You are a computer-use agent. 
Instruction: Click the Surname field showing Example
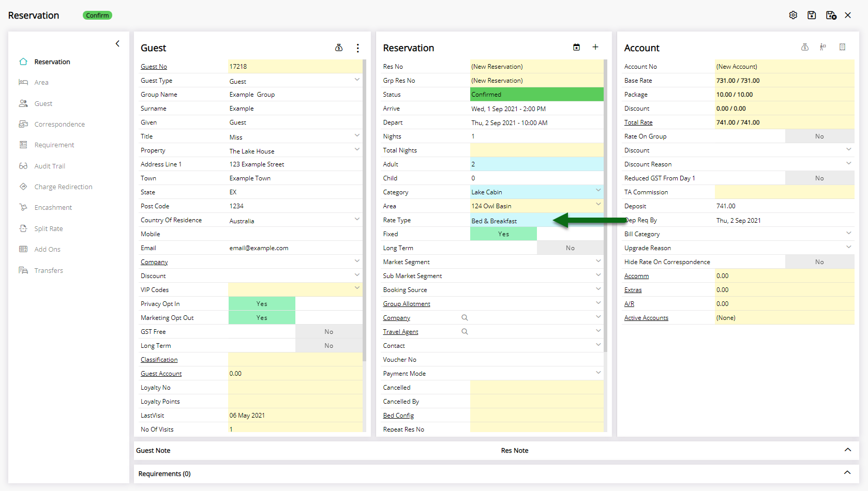(x=295, y=109)
